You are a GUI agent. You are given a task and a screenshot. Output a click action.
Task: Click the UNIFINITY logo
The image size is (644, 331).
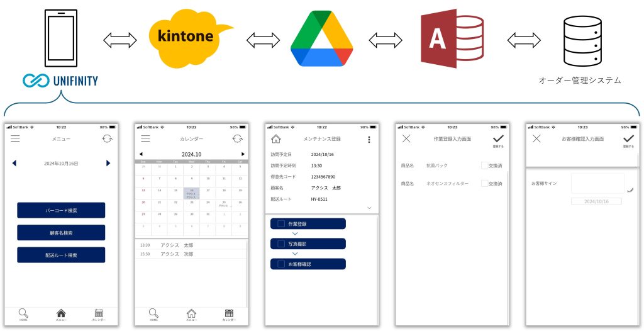[x=60, y=81]
